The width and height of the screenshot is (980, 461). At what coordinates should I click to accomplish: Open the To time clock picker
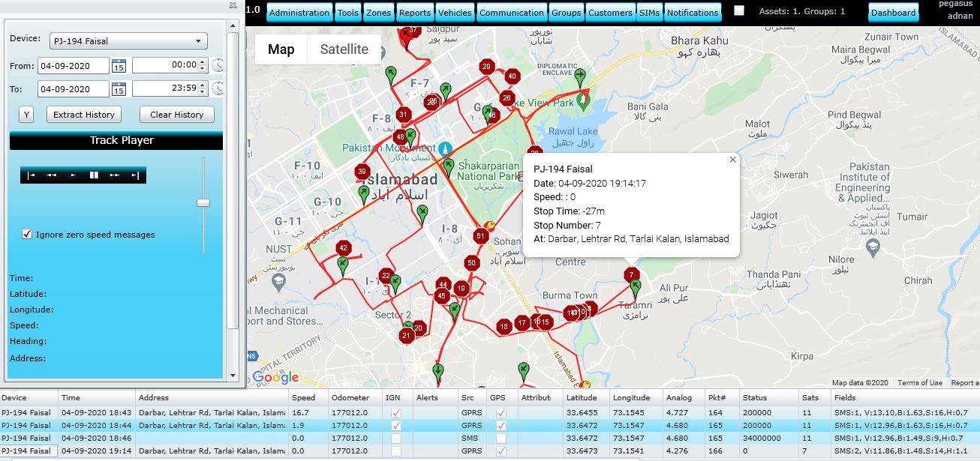point(217,88)
